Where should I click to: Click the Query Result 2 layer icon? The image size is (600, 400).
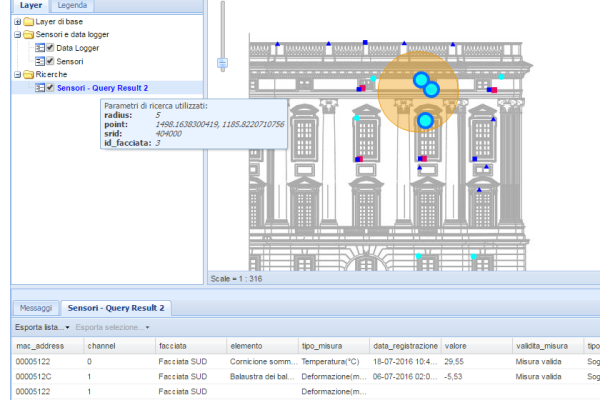tap(39, 88)
